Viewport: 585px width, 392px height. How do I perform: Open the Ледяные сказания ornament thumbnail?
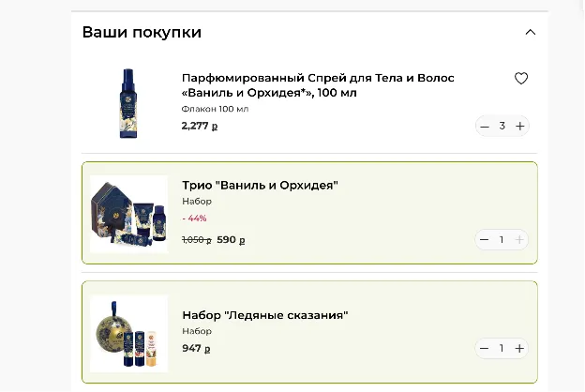tap(129, 333)
